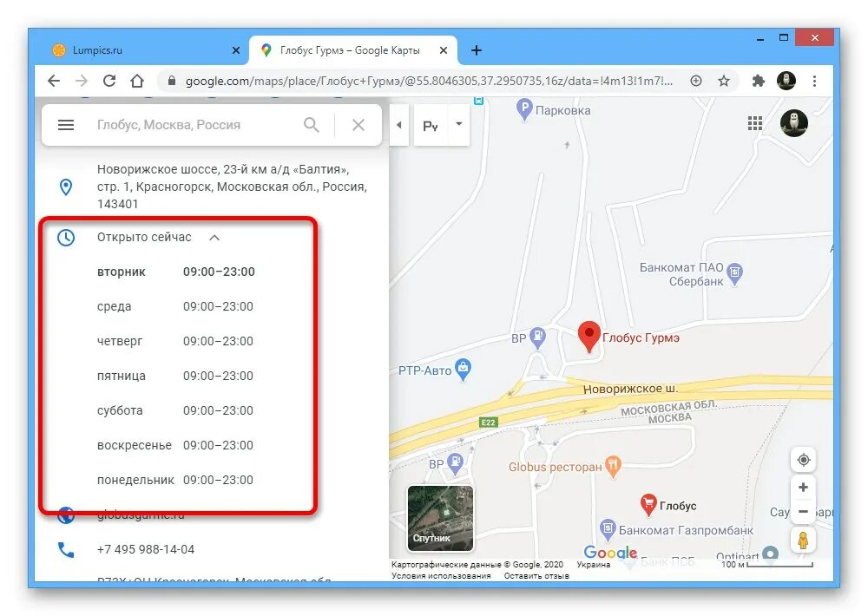Open the Chrome extensions puzzle icon

point(758,81)
